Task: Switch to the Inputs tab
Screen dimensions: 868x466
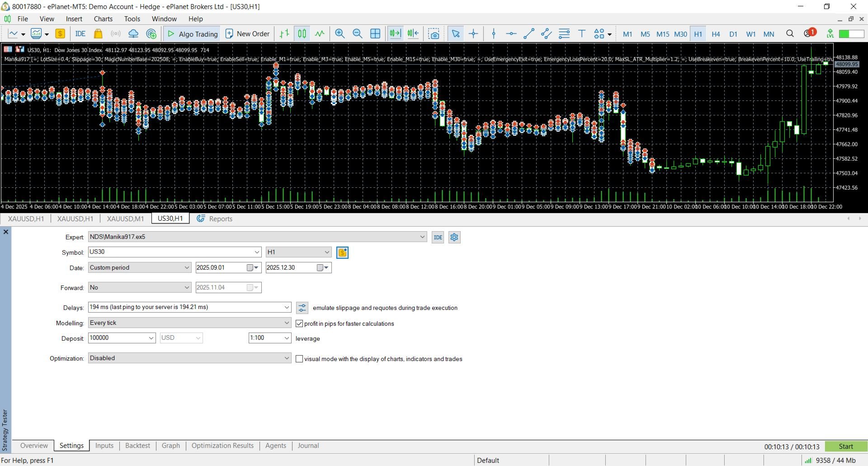Action: [x=104, y=446]
